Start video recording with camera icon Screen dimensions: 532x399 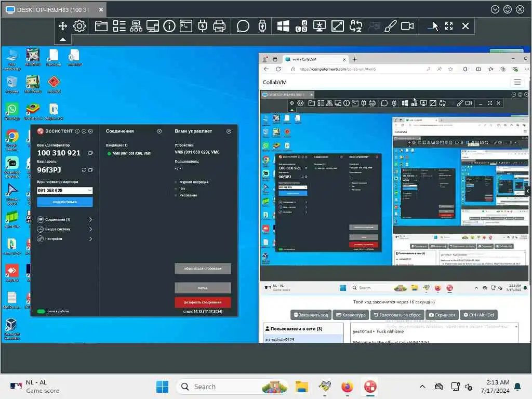(x=407, y=26)
